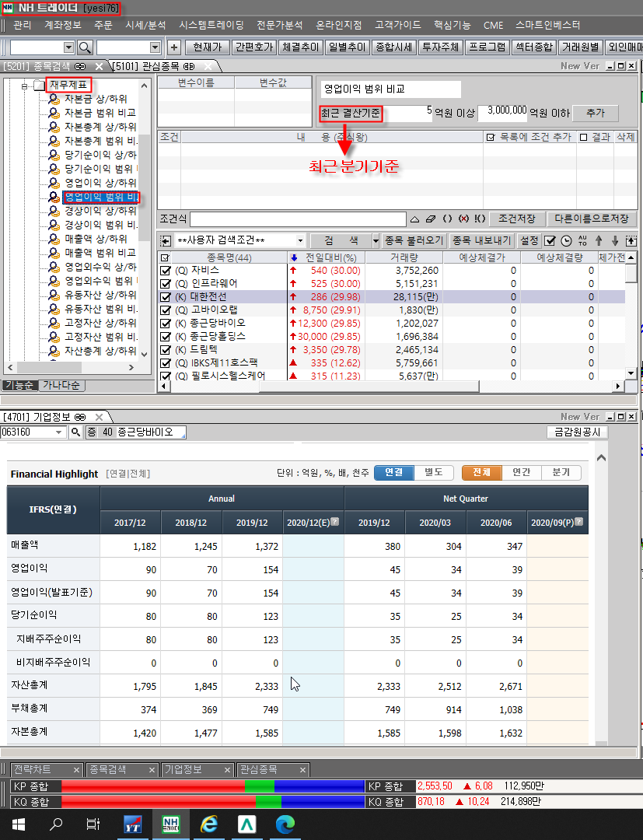Click the 금감원공시 button
This screenshot has width=643, height=840.
coord(577,432)
